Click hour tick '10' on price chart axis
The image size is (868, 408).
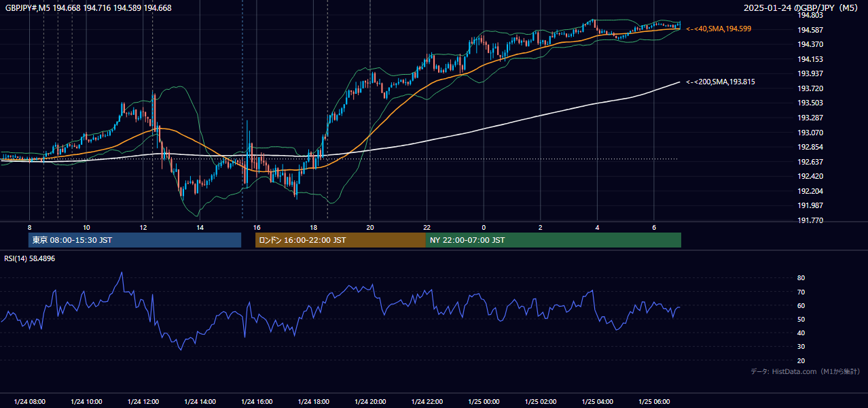pos(86,227)
